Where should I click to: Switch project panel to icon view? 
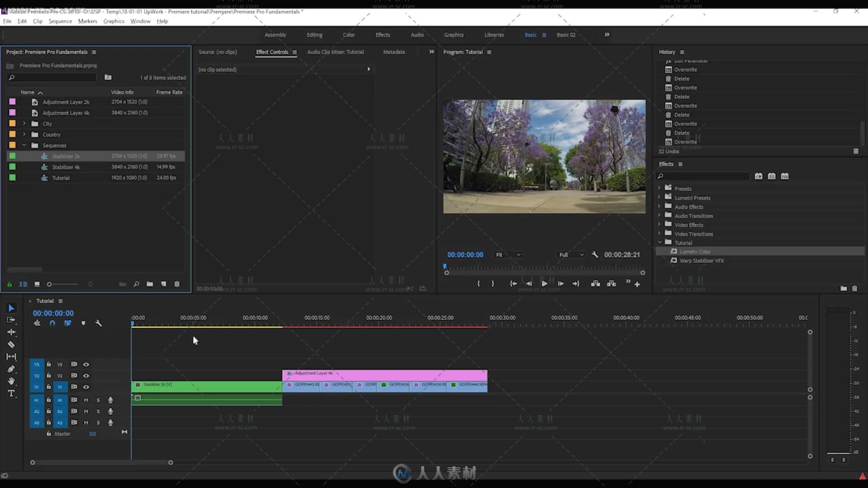pos(37,284)
